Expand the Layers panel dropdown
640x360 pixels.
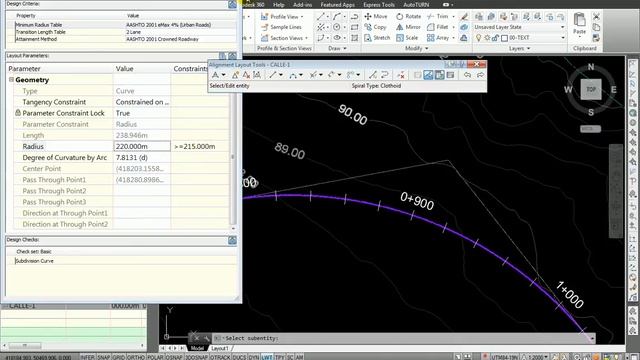(519, 48)
